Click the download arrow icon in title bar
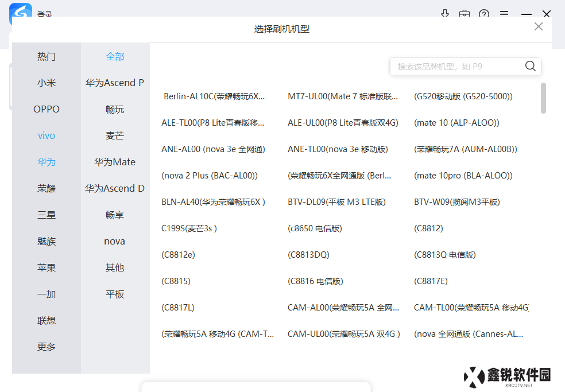Screen dimensions: 565x392 pos(445,14)
